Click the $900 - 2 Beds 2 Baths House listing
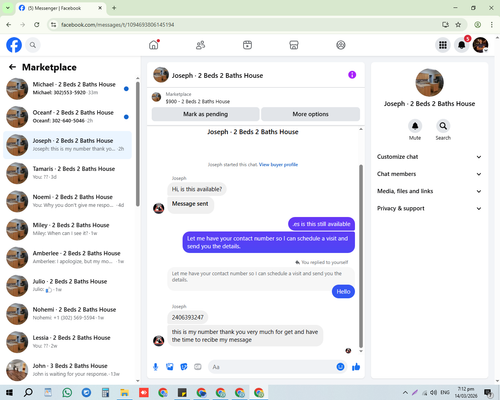Screen dimensions: 500x400 198,101
